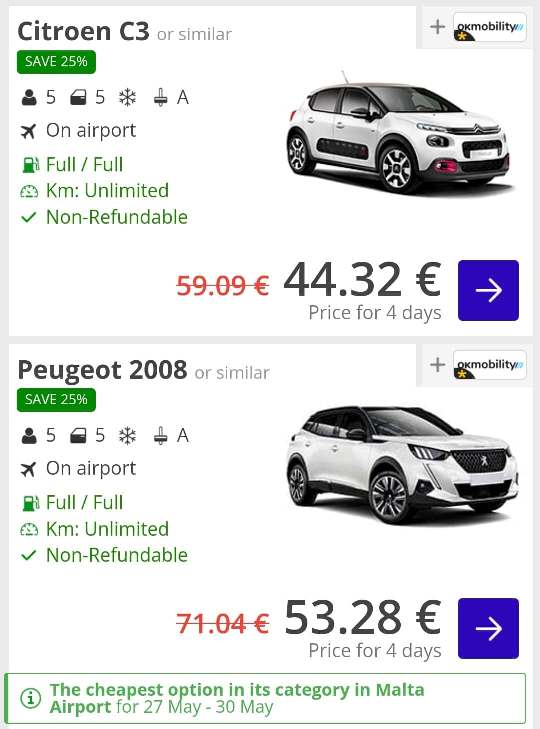
Task: Click the info icon in cheapest option banner
Action: pyautogui.click(x=30, y=698)
